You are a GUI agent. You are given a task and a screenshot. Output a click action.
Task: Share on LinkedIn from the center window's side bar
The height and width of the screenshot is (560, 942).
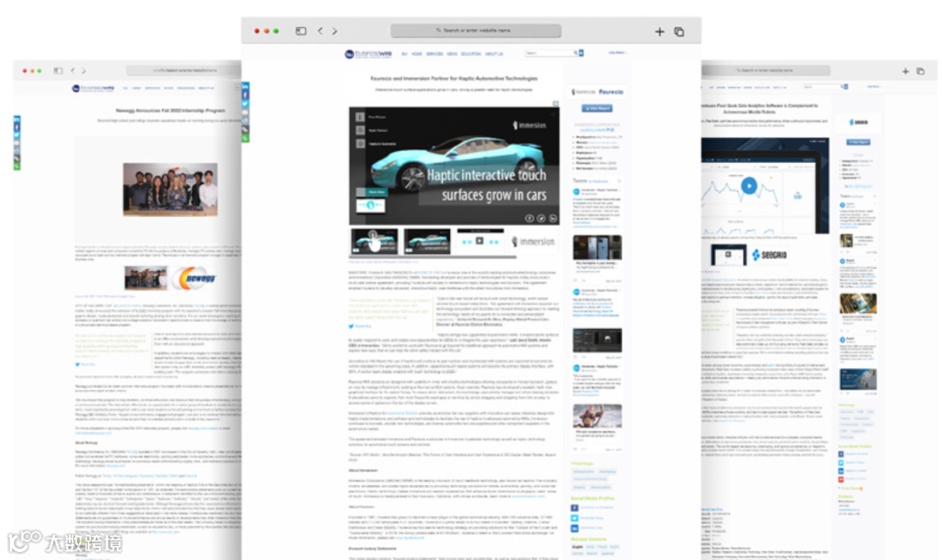[x=245, y=87]
